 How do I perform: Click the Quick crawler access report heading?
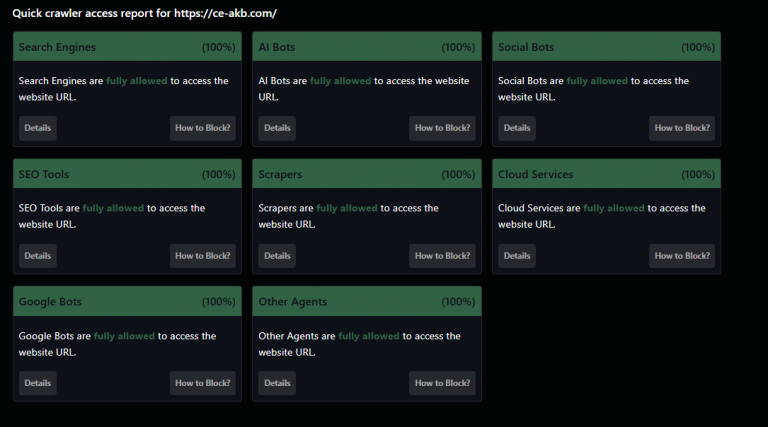click(144, 14)
